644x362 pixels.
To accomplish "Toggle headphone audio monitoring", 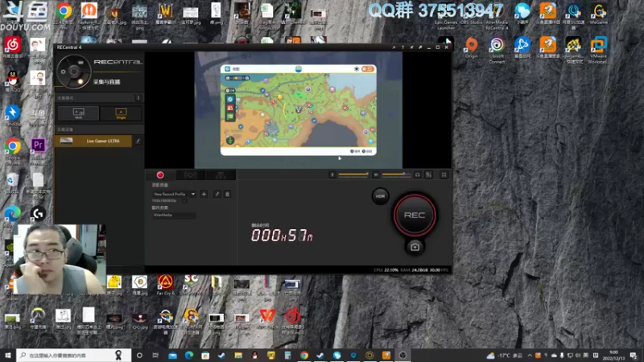I will coord(417,175).
